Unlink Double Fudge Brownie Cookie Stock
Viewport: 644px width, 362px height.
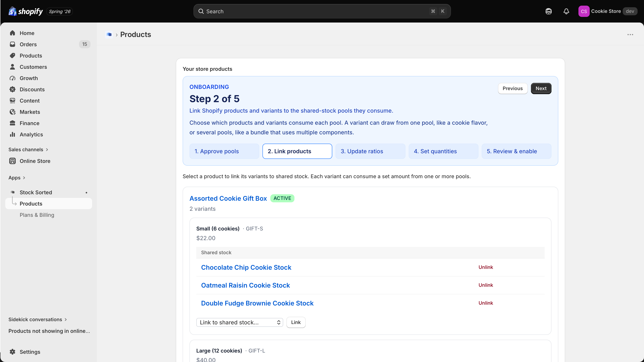(x=486, y=303)
